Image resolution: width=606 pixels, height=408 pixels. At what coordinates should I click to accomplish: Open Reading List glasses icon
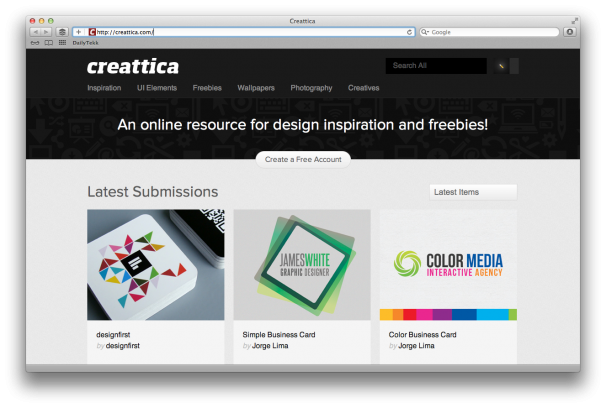click(35, 43)
